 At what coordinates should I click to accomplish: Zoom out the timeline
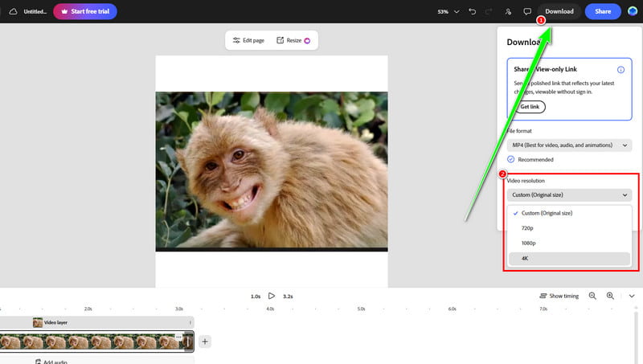tap(592, 296)
